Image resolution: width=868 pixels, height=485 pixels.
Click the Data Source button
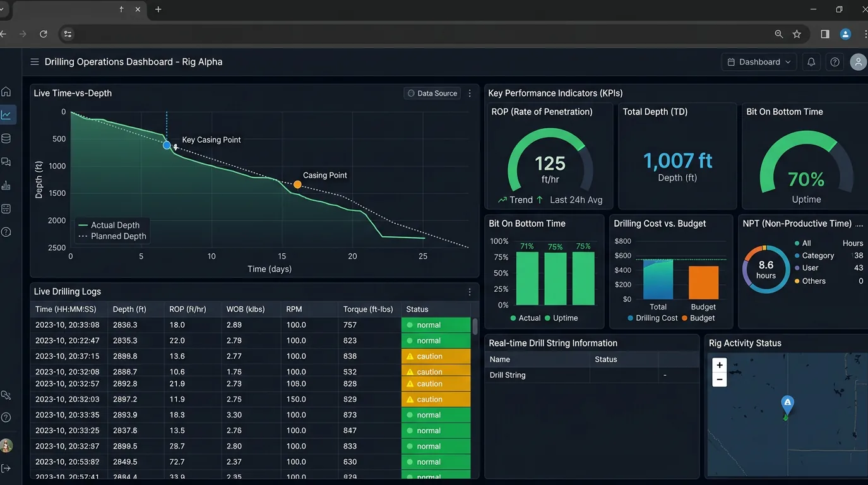pos(432,93)
